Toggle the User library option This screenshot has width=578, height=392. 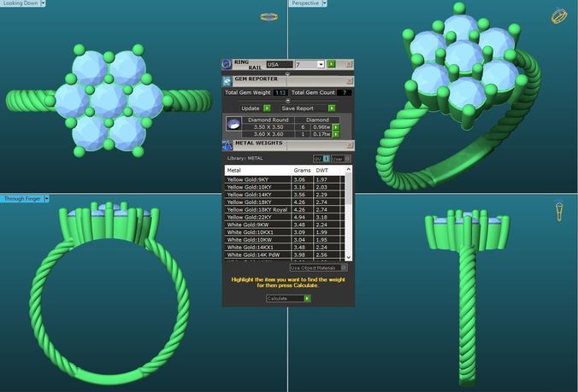pyautogui.click(x=340, y=159)
